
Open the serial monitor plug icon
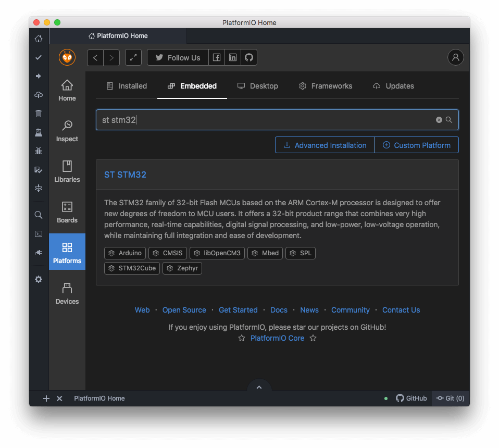(39, 253)
